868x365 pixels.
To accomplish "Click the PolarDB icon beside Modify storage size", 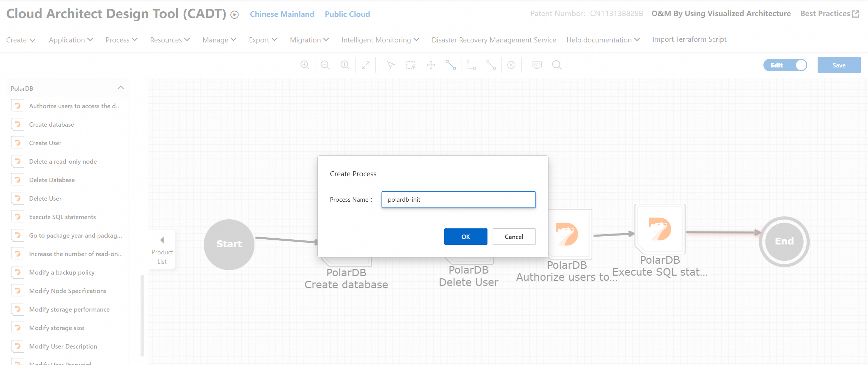I will coord(17,328).
